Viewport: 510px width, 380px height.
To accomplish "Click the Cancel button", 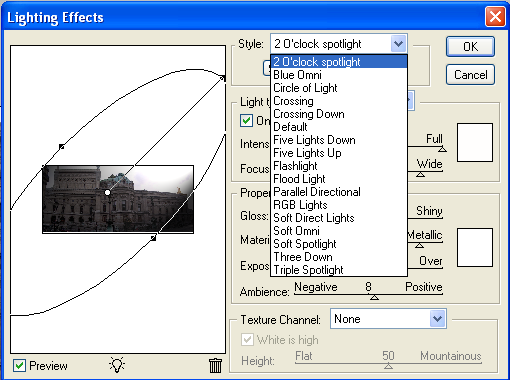I will 470,74.
